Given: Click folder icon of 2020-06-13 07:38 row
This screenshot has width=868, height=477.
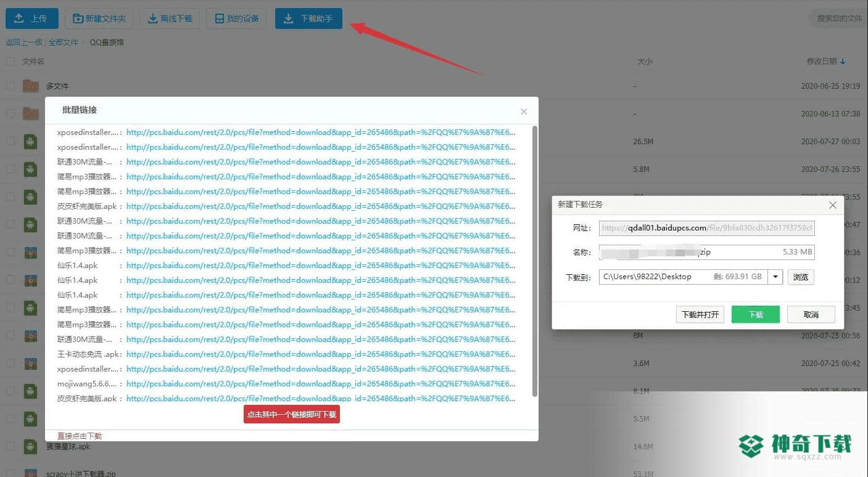Looking at the screenshot, I should (31, 113).
